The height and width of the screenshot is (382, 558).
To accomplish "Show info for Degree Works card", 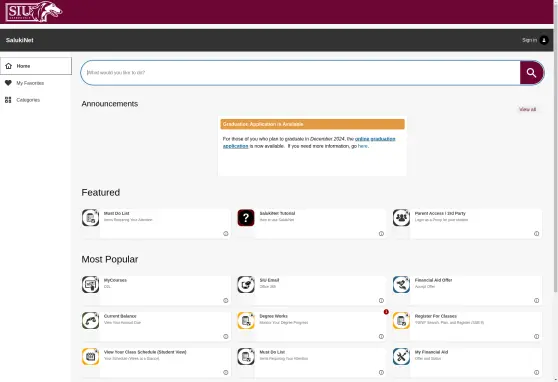I will 381,336.
